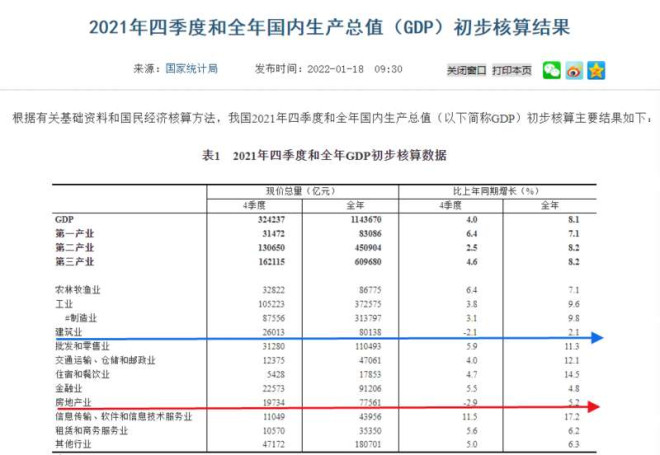This screenshot has width=660, height=455.
Task: Click the yellow star favorites icon
Action: [596, 70]
